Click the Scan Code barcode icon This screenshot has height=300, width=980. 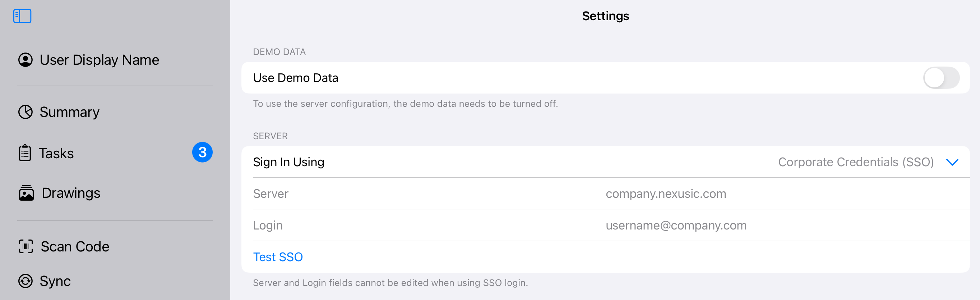pos(26,246)
